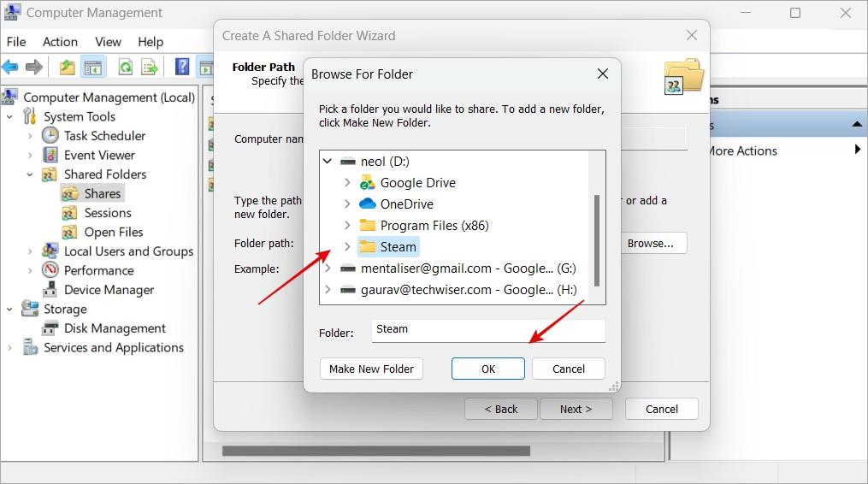
Task: Click the Browse... button in wizard
Action: tap(653, 243)
